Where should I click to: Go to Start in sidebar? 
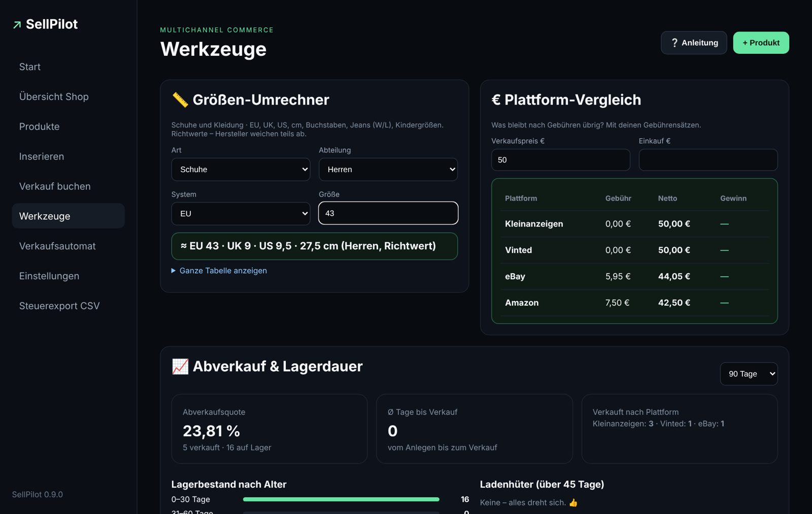[x=68, y=67]
